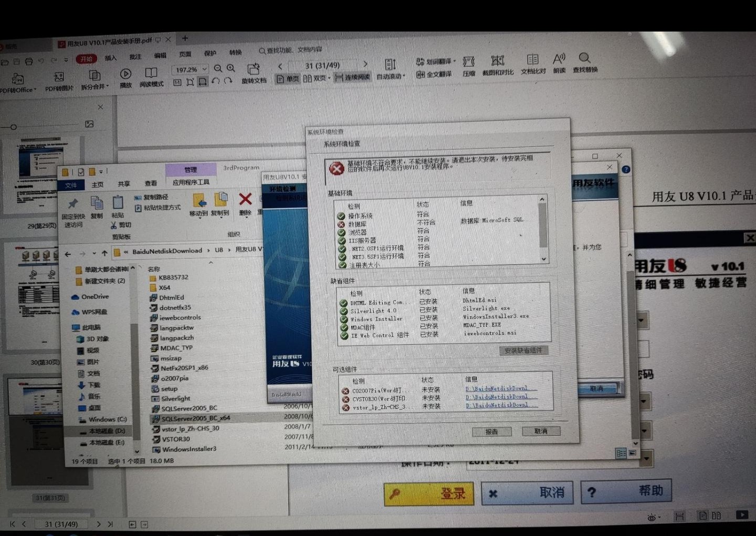Screen dimensions: 756x536
Task: Zoom in with the plus magnifier
Action: (x=230, y=68)
